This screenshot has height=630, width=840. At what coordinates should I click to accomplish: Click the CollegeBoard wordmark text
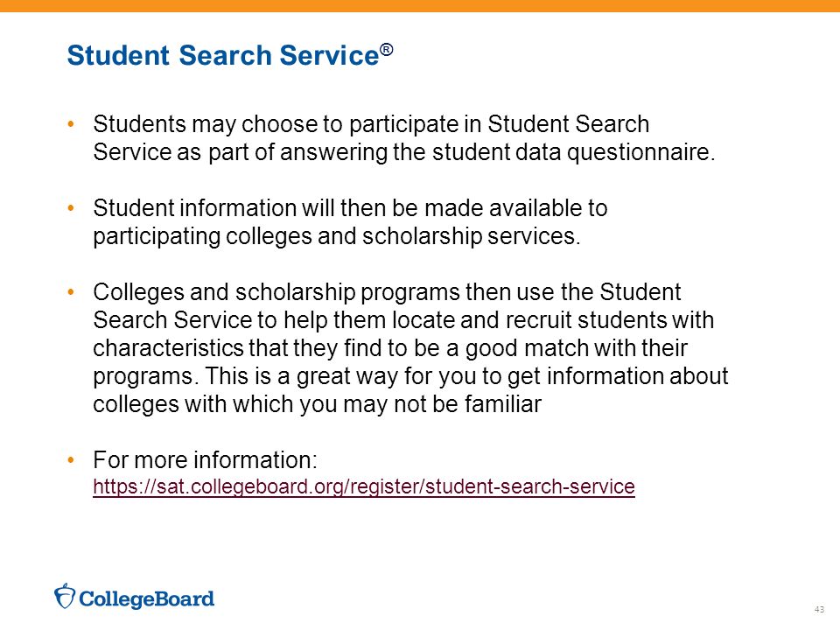(x=147, y=598)
